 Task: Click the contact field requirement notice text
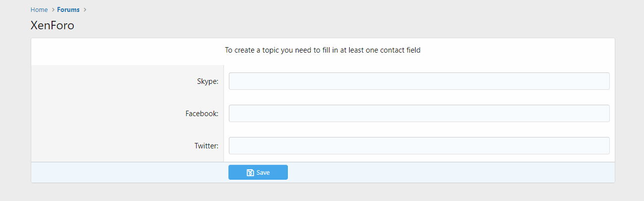coord(322,50)
